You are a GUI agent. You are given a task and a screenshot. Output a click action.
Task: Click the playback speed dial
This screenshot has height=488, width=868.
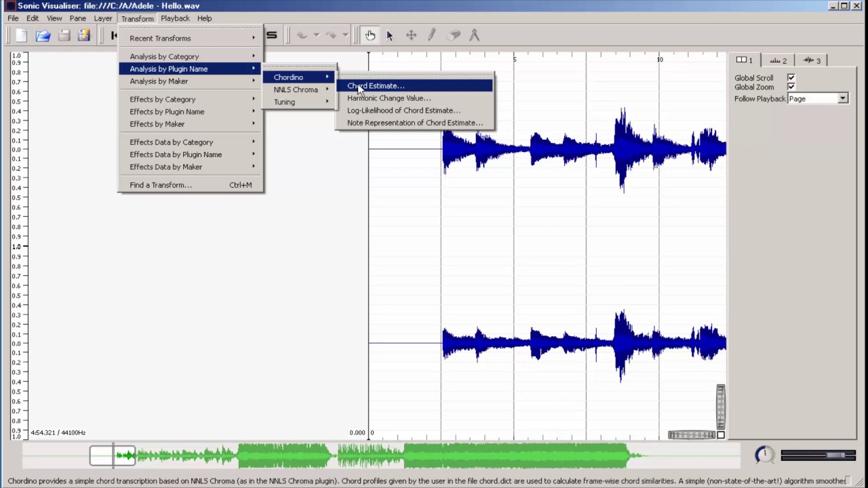tap(764, 455)
